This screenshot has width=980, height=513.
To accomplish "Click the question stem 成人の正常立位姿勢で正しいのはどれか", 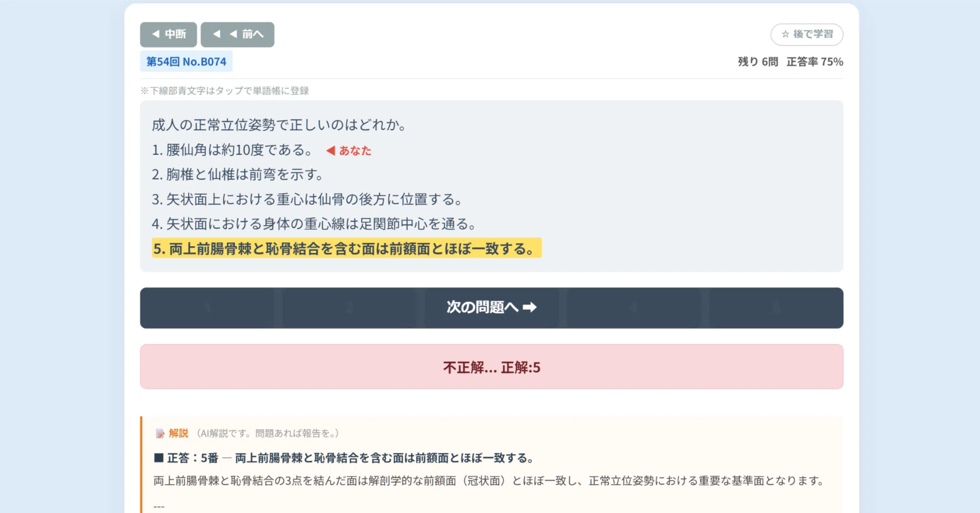I will click(280, 125).
